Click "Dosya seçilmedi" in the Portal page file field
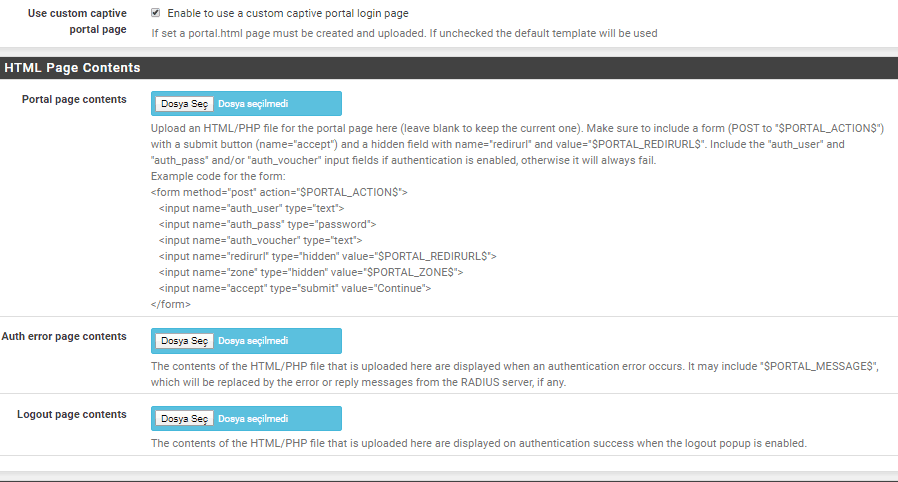Viewport: 898px width, 482px height. tap(253, 104)
